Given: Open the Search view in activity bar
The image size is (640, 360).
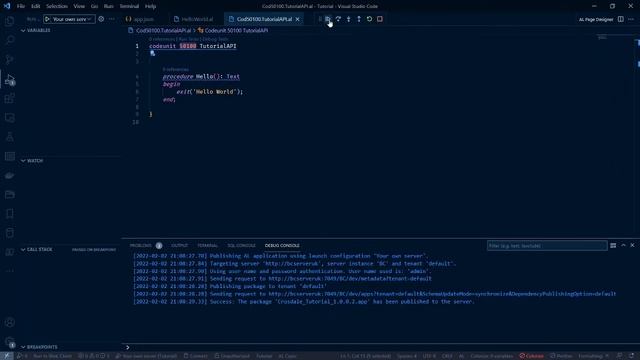Looking at the screenshot, I should pyautogui.click(x=10, y=40).
